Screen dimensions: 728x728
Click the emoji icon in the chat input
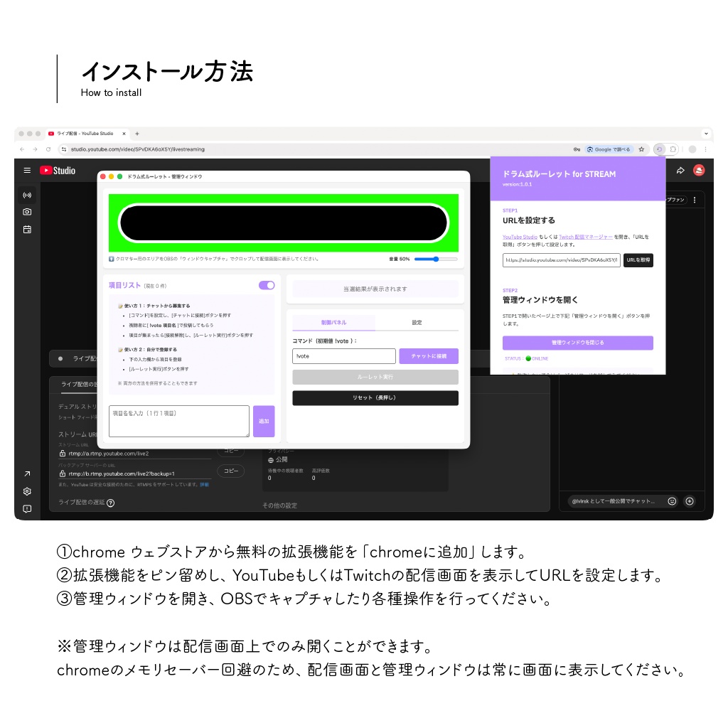pos(672,501)
